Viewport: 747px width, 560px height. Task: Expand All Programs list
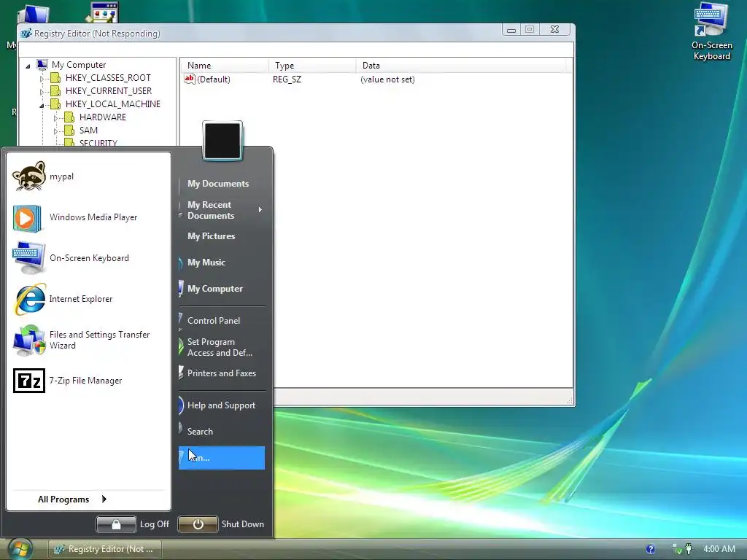(x=72, y=499)
